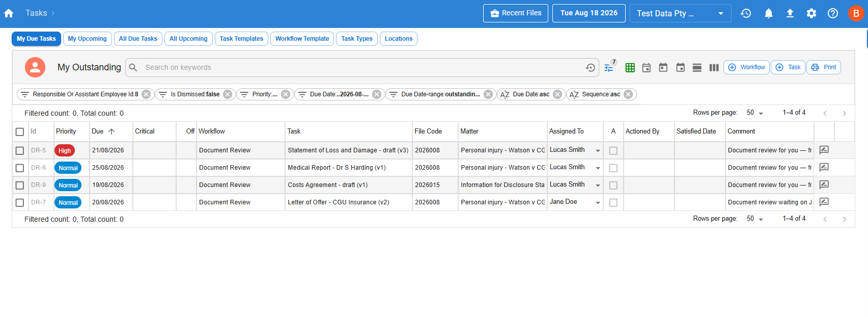Open Assigned To dropdown for DR-6
Viewport: 868px width, 317px height.
pyautogui.click(x=598, y=168)
